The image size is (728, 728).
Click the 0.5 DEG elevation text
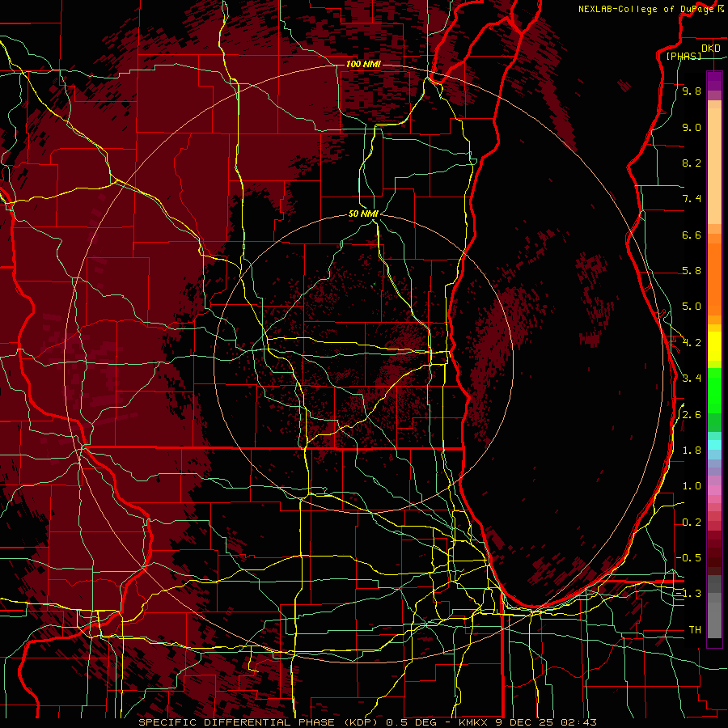410,722
